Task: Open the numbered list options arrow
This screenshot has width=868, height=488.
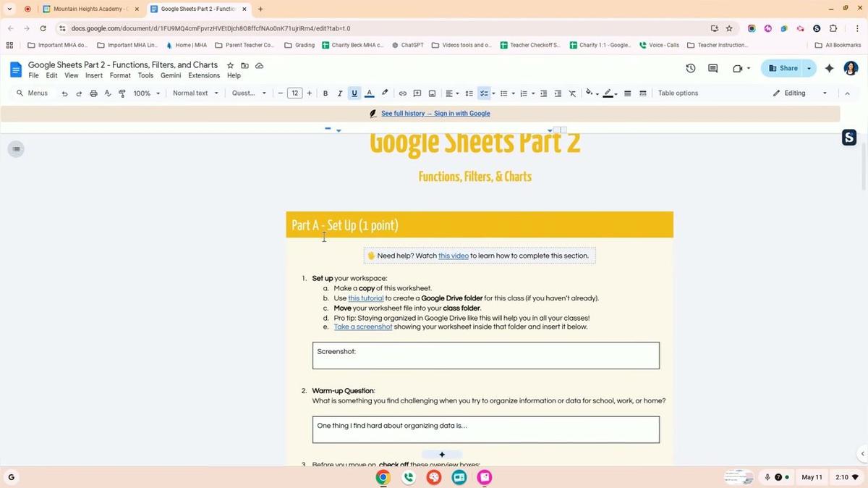Action: 533,93
